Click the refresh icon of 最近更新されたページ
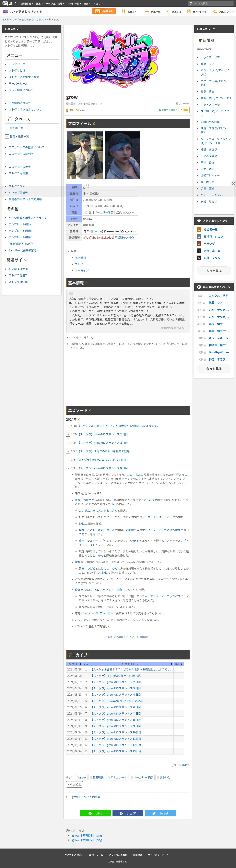 click(199, 287)
